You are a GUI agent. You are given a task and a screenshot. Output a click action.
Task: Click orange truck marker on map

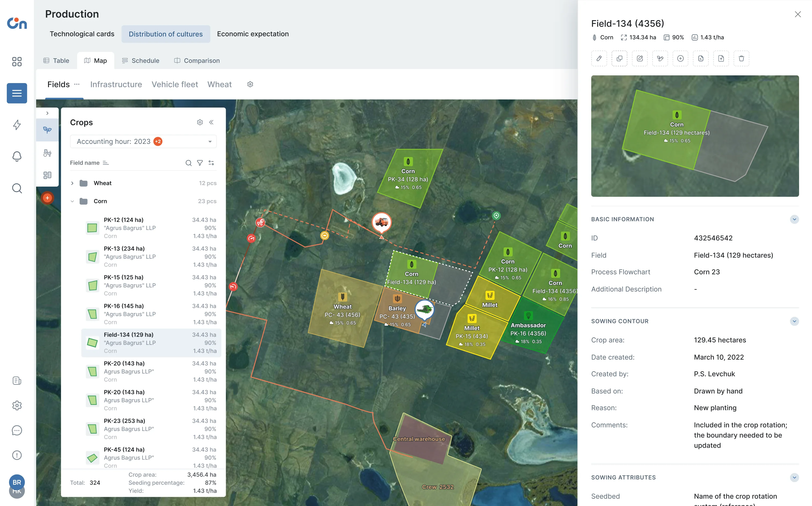pyautogui.click(x=382, y=222)
